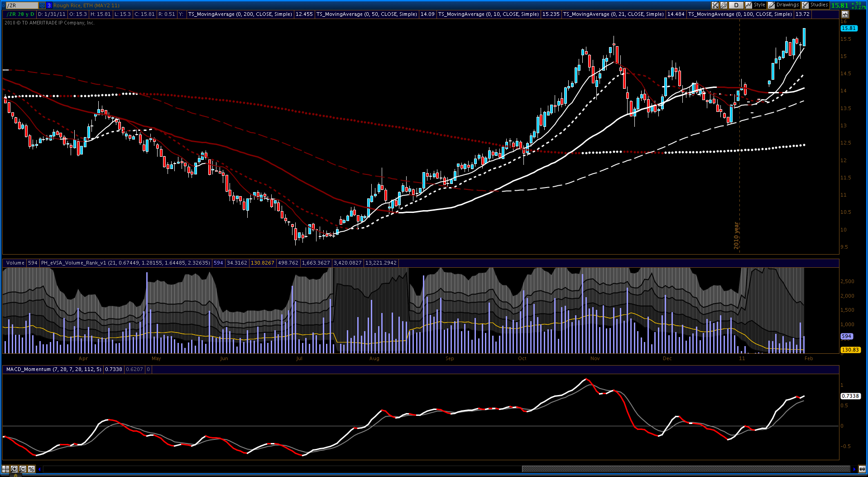The width and height of the screenshot is (868, 477).
Task: Click the C: 15.81 close readout
Action: point(144,14)
